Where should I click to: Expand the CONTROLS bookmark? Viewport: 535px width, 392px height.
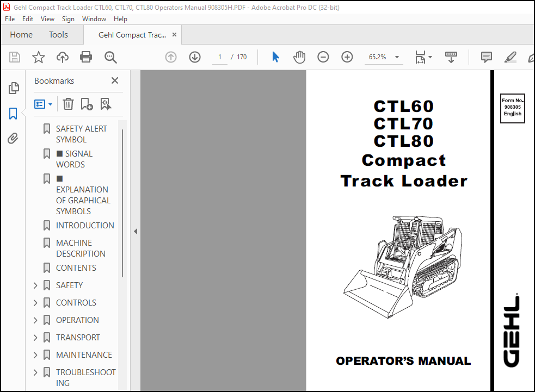pyautogui.click(x=35, y=303)
